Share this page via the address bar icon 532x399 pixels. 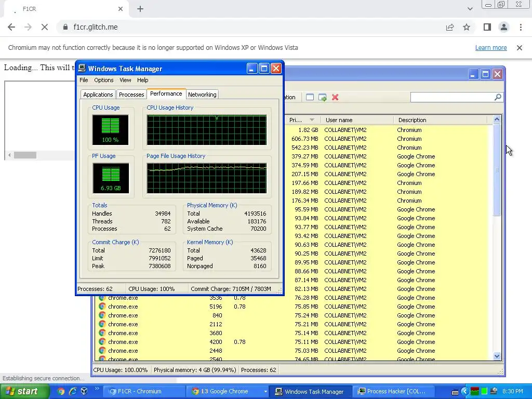click(450, 27)
